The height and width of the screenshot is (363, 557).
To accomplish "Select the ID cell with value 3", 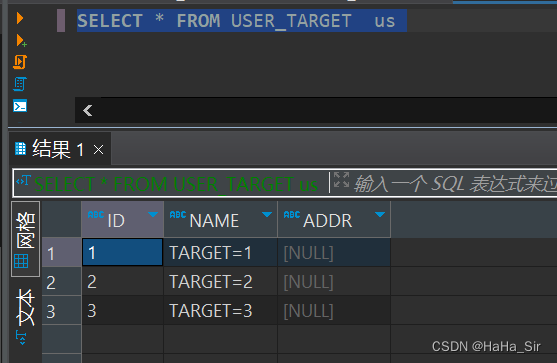I will click(x=123, y=310).
